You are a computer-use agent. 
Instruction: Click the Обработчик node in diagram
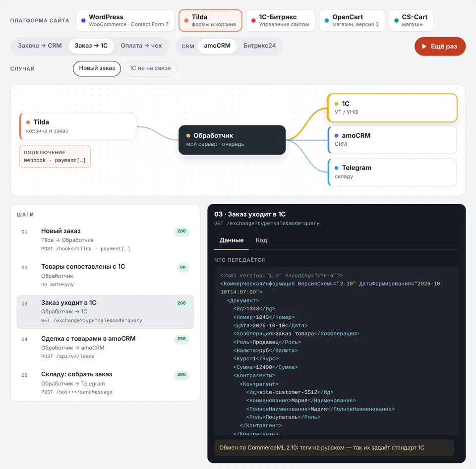coord(232,140)
